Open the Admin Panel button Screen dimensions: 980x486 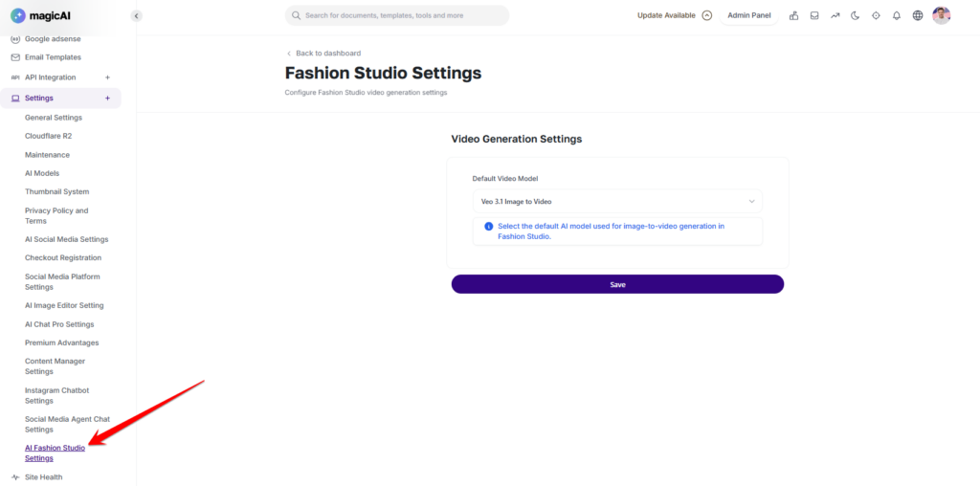click(x=748, y=15)
